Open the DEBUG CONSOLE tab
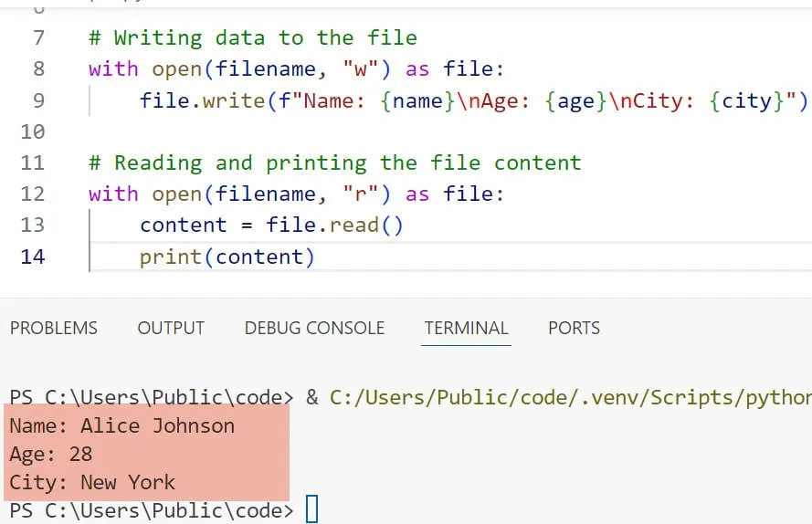Screen dimensions: 812x524 click(314, 328)
